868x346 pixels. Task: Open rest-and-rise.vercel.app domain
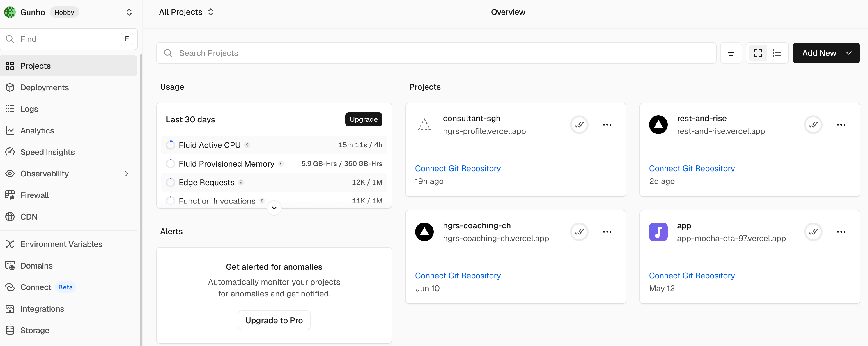[721, 131]
